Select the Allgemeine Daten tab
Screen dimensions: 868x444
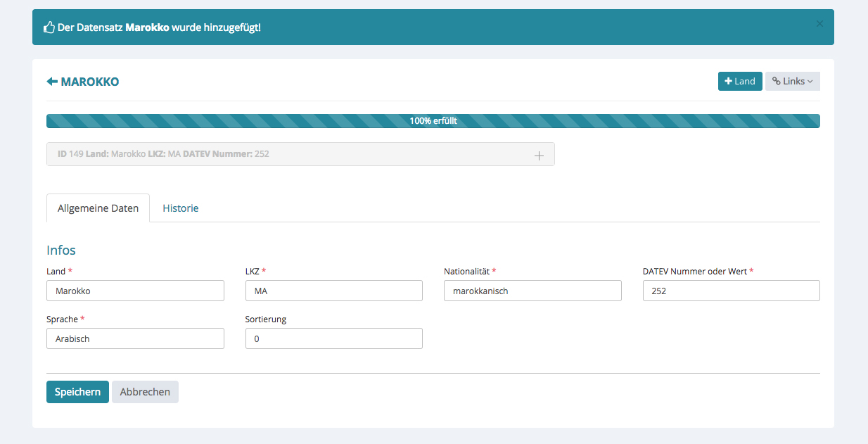click(98, 208)
